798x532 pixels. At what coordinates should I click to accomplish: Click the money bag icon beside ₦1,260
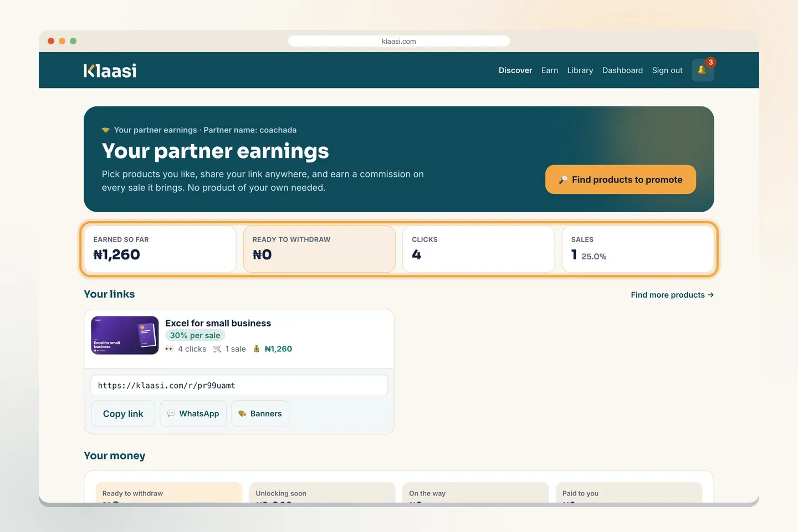click(257, 349)
